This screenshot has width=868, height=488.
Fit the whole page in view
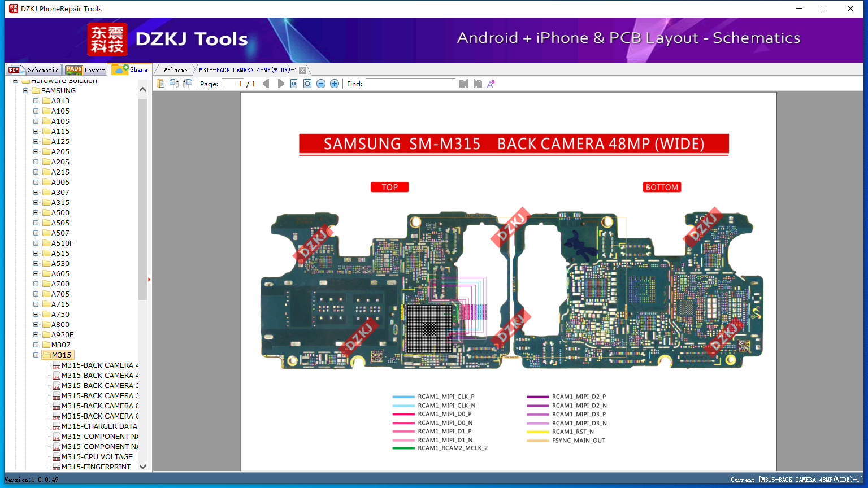(x=307, y=84)
